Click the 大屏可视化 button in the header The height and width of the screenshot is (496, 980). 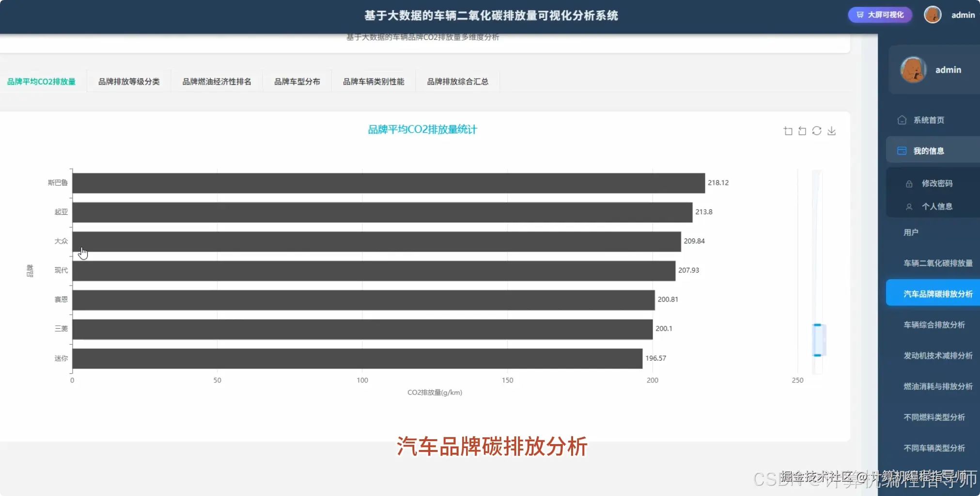pos(879,15)
